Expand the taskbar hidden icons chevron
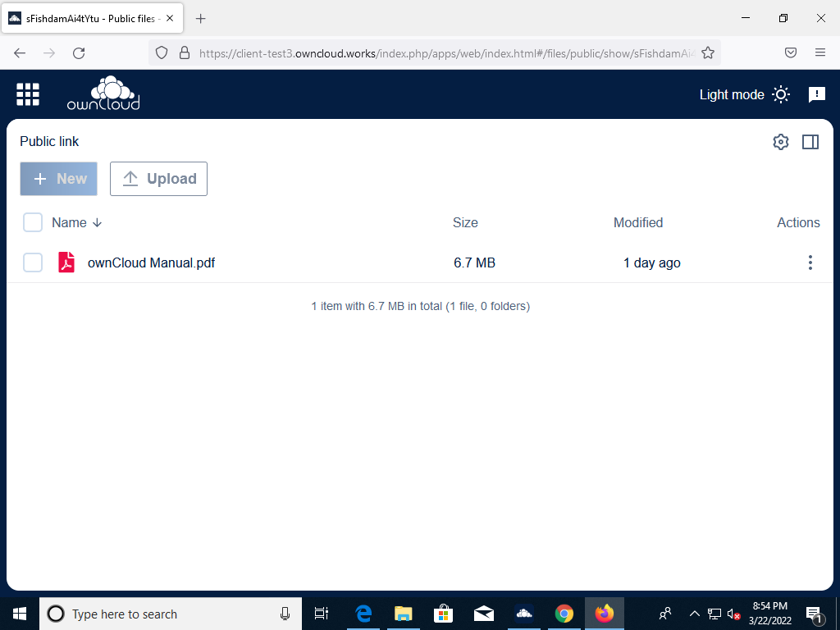This screenshot has height=630, width=840. [694, 613]
